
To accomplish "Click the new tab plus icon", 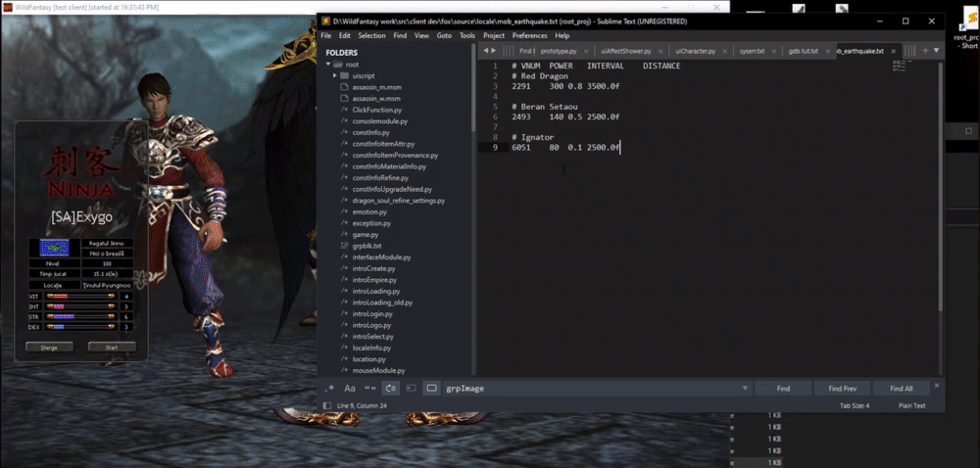I will (x=925, y=51).
